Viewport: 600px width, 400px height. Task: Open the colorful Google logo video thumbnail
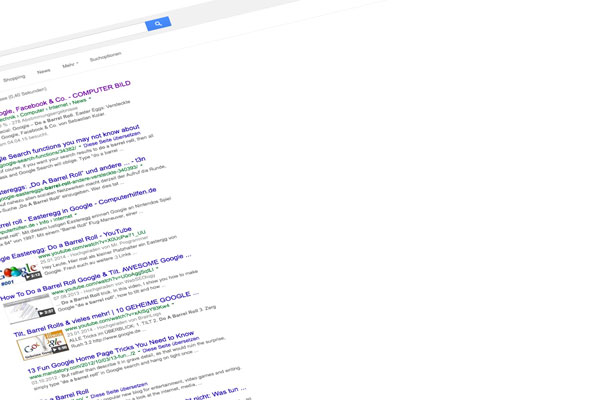pyautogui.click(x=20, y=274)
